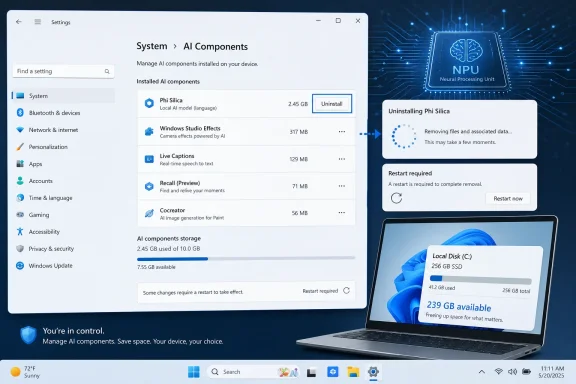Open more options for Cocreator

coord(342,213)
